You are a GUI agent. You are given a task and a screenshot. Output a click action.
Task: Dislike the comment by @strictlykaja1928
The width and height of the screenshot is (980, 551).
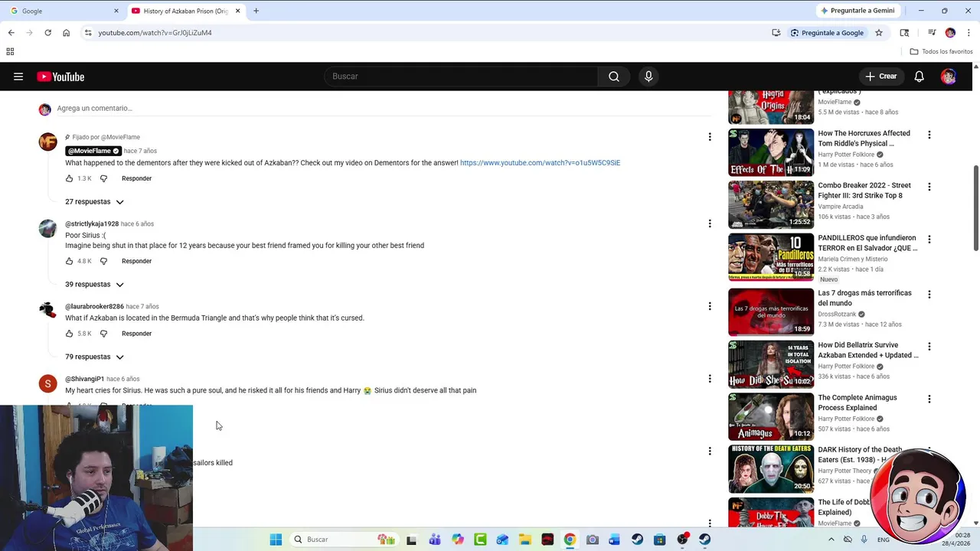(104, 261)
